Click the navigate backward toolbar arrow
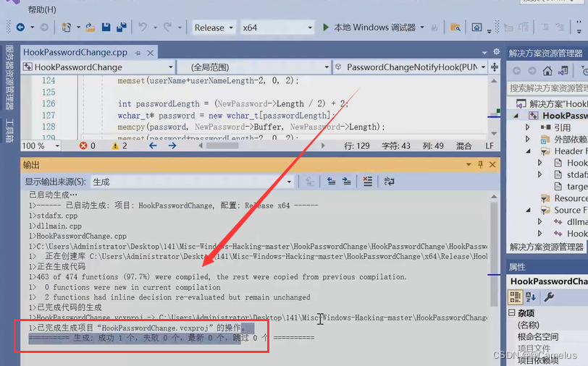The width and height of the screenshot is (588, 366). 20,27
